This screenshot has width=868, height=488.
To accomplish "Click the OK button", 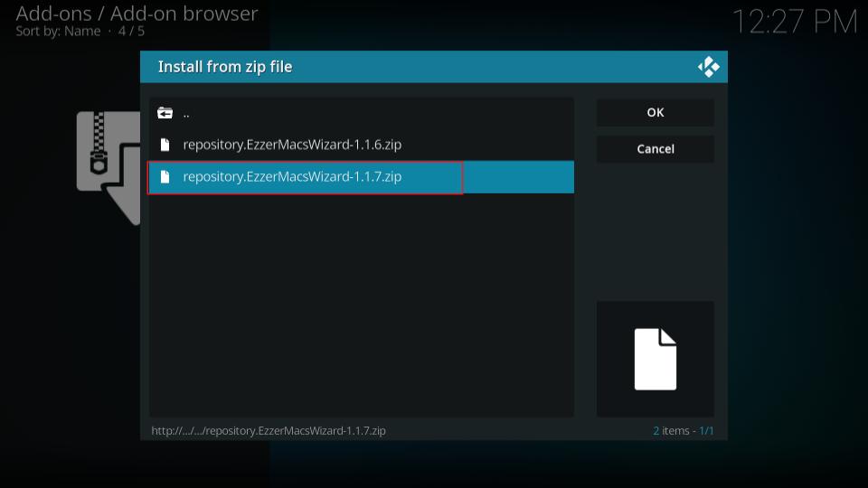I will tap(655, 112).
